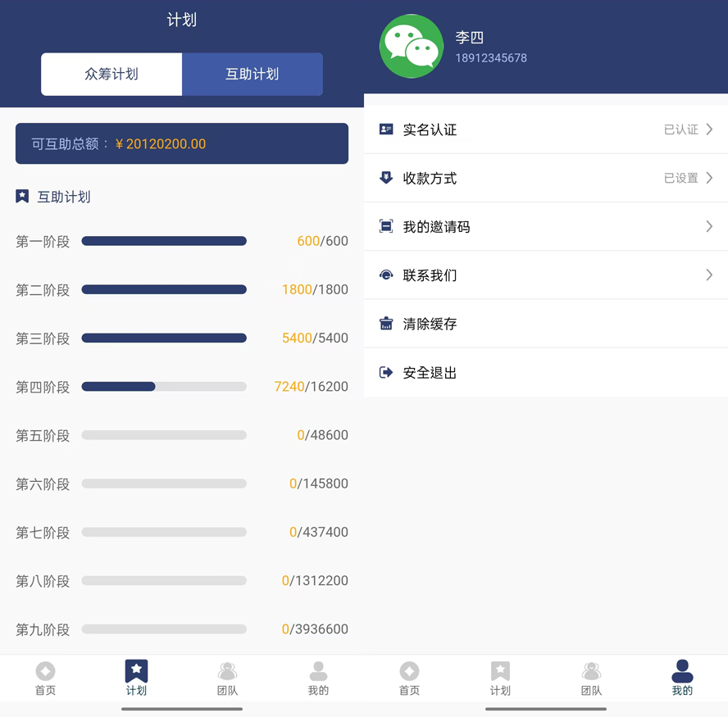Select the 互助计划 tab

coord(253,74)
